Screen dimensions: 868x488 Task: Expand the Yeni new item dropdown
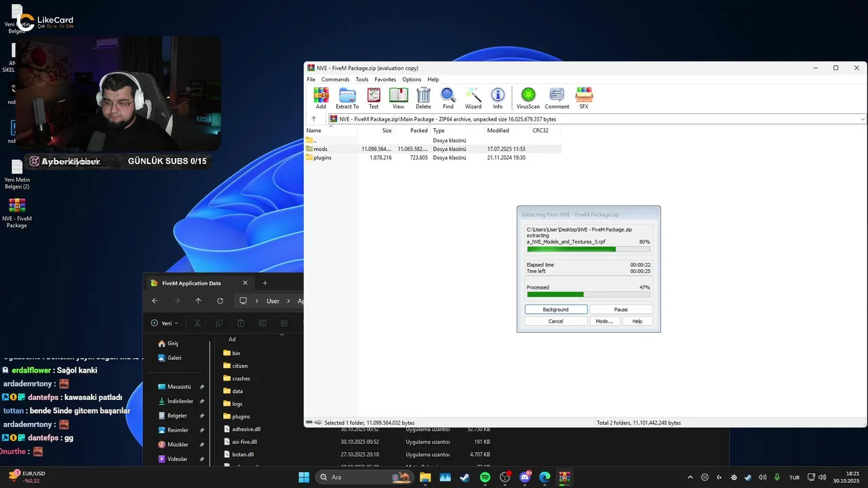(x=165, y=323)
